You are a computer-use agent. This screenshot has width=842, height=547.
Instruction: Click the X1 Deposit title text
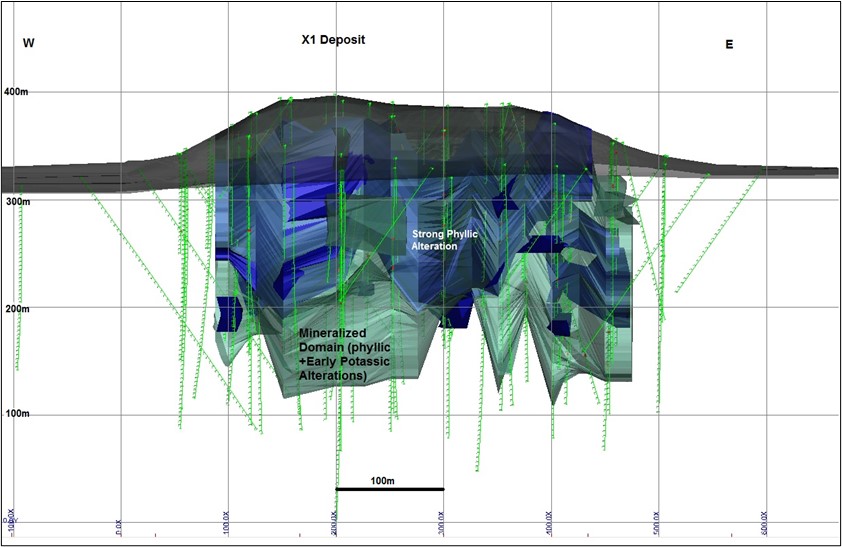[334, 40]
